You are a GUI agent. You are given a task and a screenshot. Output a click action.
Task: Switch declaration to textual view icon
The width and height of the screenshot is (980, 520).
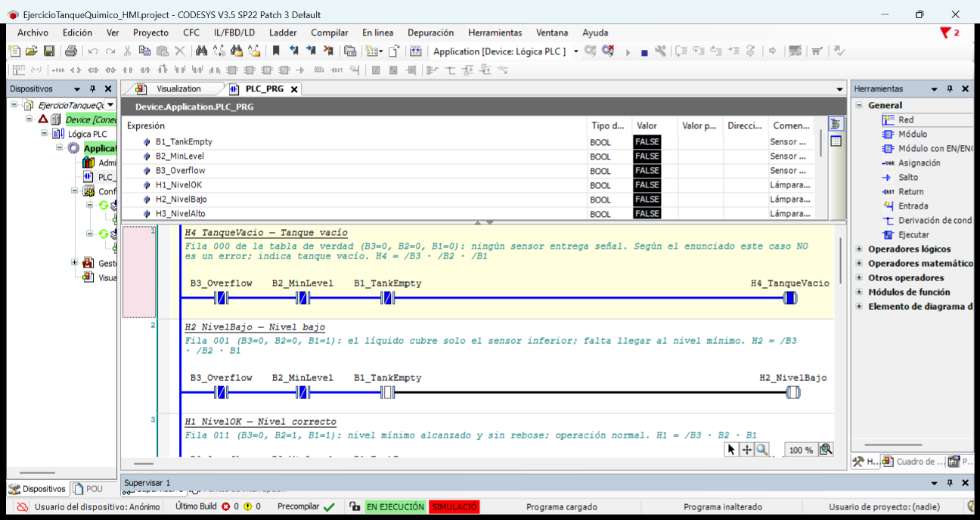click(x=836, y=125)
